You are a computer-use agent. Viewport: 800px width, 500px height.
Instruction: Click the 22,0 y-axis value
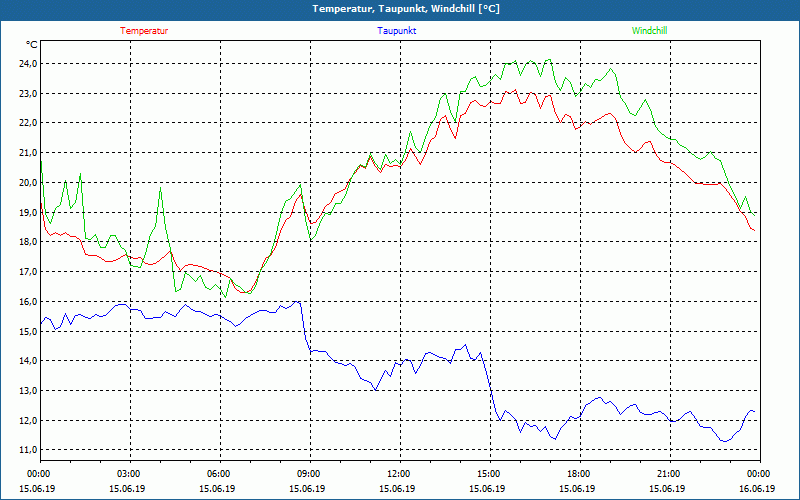click(x=28, y=123)
